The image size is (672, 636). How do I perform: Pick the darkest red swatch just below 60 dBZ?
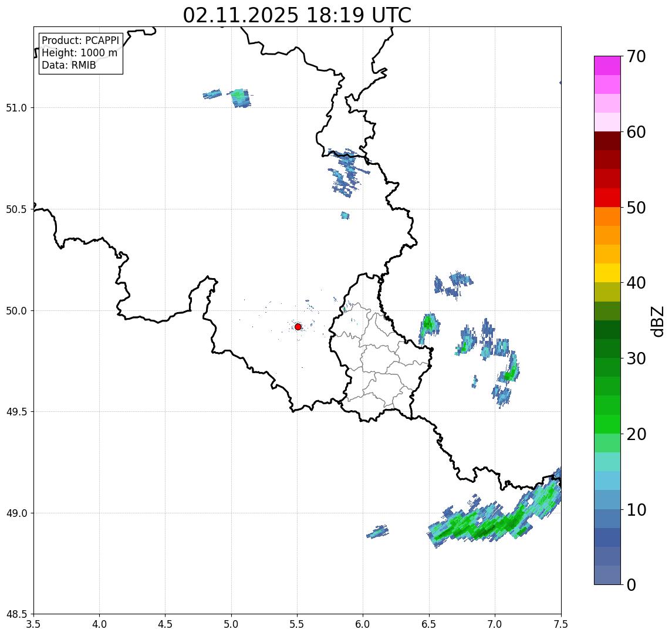[x=607, y=141]
